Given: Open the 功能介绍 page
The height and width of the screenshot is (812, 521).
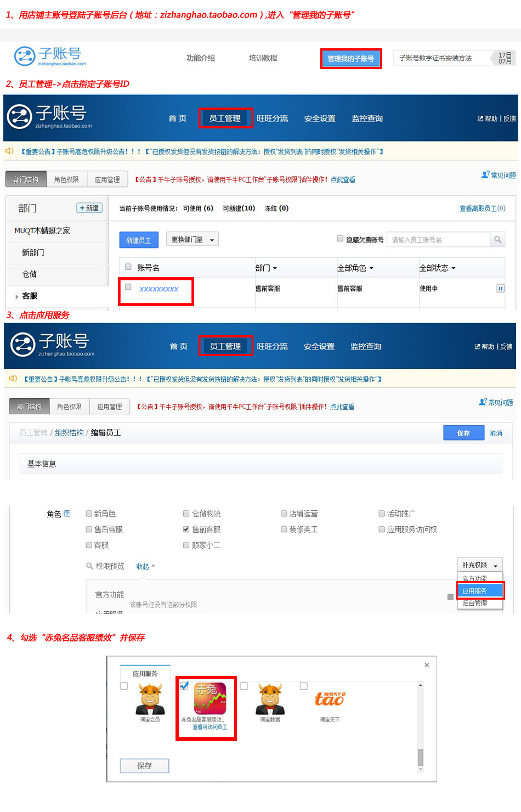Looking at the screenshot, I should tap(201, 58).
